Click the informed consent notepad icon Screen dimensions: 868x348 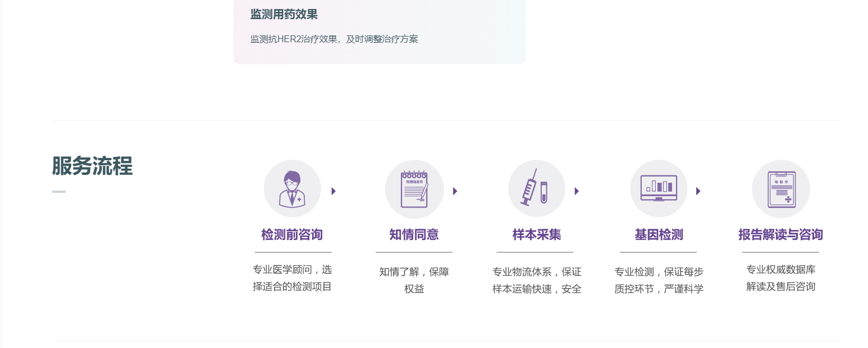pos(414,189)
